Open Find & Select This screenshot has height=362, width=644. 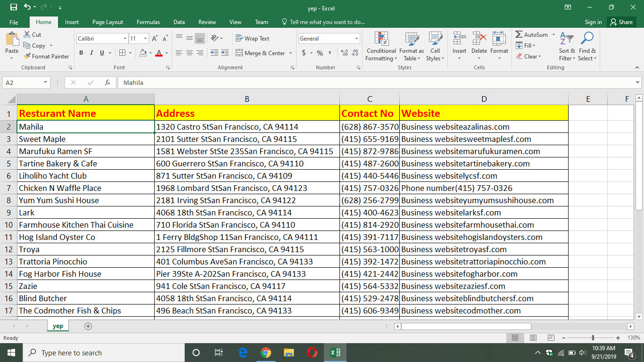(x=587, y=46)
